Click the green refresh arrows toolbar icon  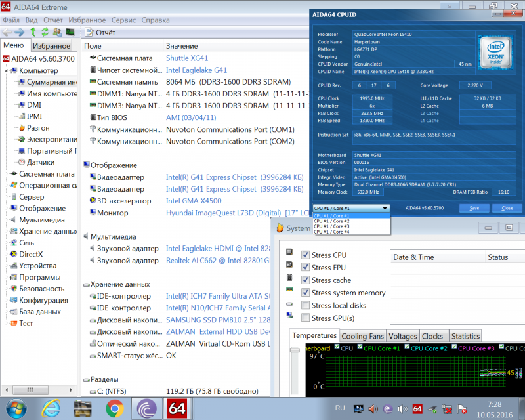(45, 32)
